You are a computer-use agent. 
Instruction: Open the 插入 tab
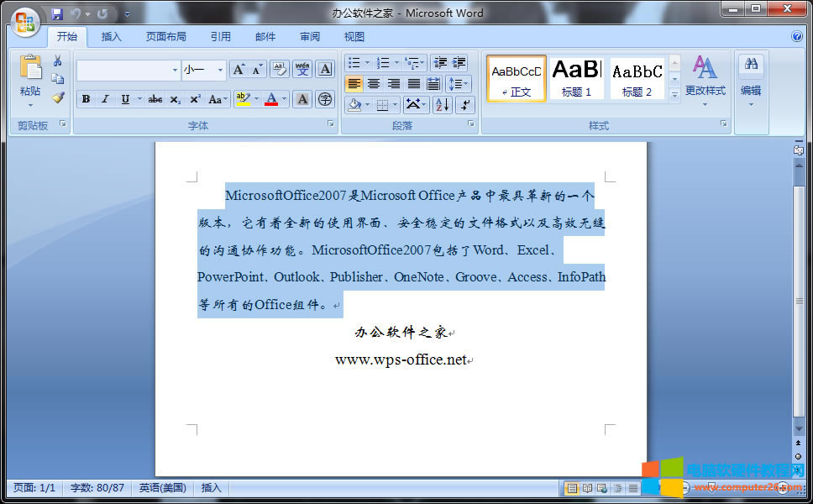(111, 36)
